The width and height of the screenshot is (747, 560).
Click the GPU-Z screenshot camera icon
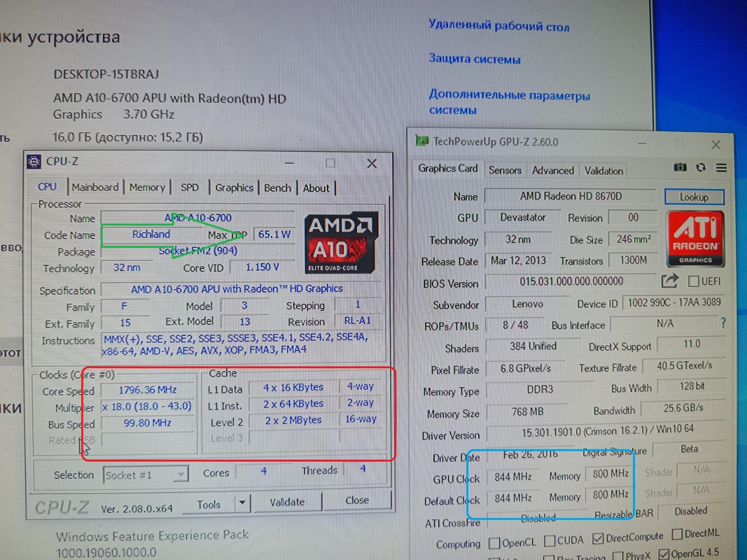click(x=680, y=167)
